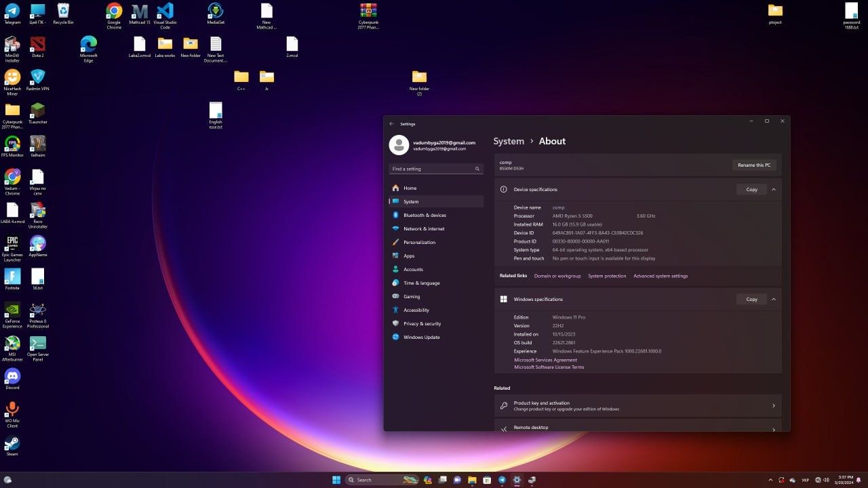The height and width of the screenshot is (488, 868).
Task: Show hidden tray icons chevron
Action: 771,480
